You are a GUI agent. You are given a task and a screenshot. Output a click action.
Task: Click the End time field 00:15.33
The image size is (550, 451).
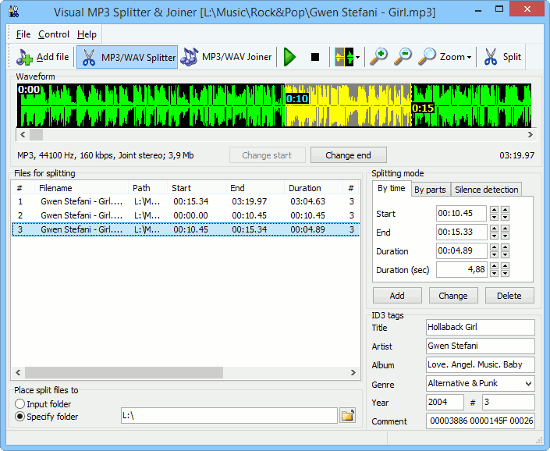point(461,232)
